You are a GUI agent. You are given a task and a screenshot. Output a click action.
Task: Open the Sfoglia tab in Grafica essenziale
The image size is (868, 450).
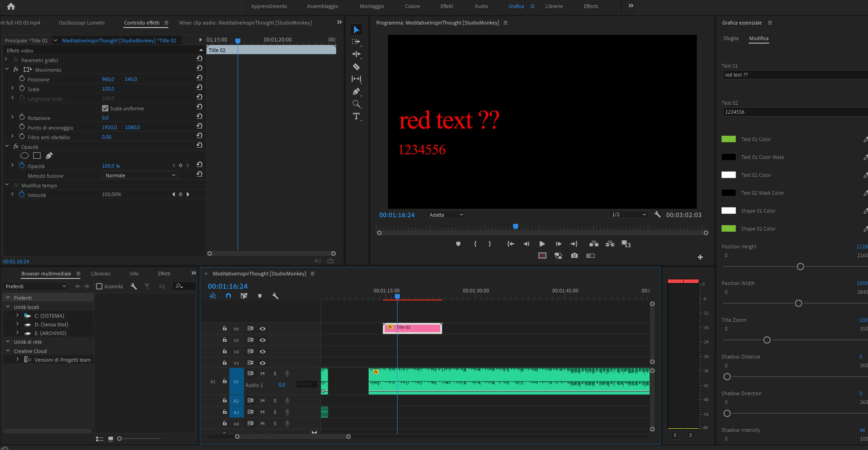(731, 39)
